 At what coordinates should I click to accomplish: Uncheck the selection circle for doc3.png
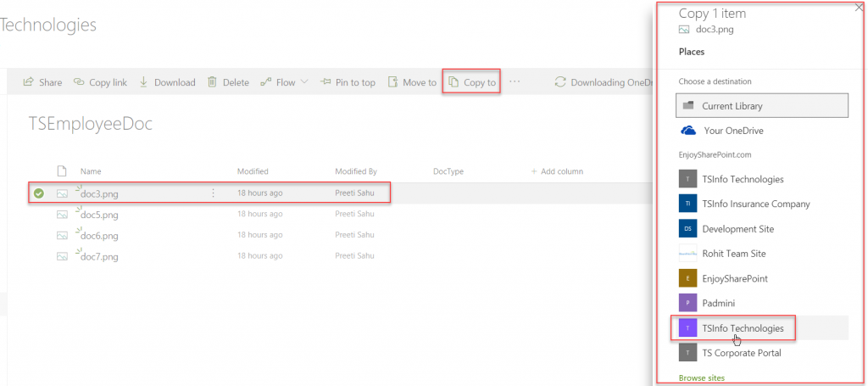[39, 193]
